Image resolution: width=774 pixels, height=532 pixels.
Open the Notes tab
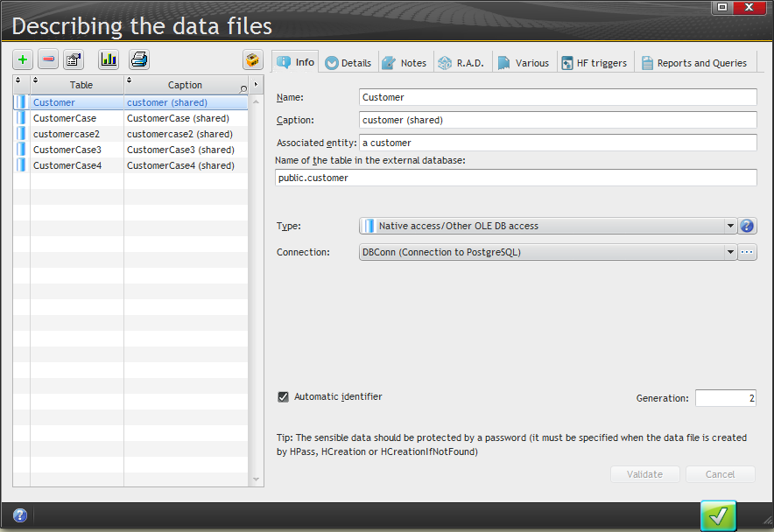tap(405, 63)
